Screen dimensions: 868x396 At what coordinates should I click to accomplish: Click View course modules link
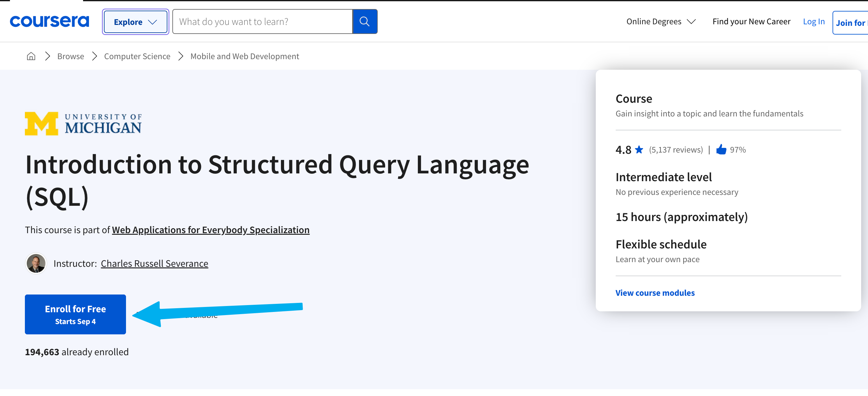click(x=655, y=293)
